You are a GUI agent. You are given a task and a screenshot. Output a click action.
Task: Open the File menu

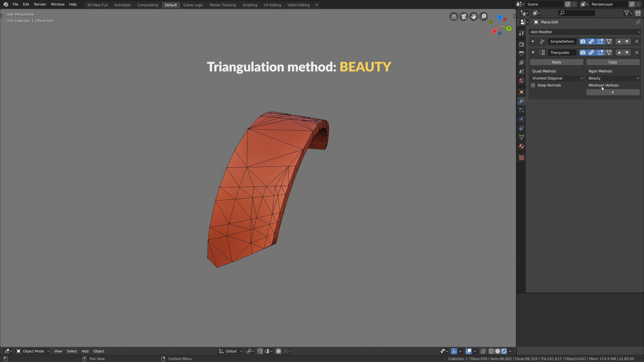coord(15,4)
